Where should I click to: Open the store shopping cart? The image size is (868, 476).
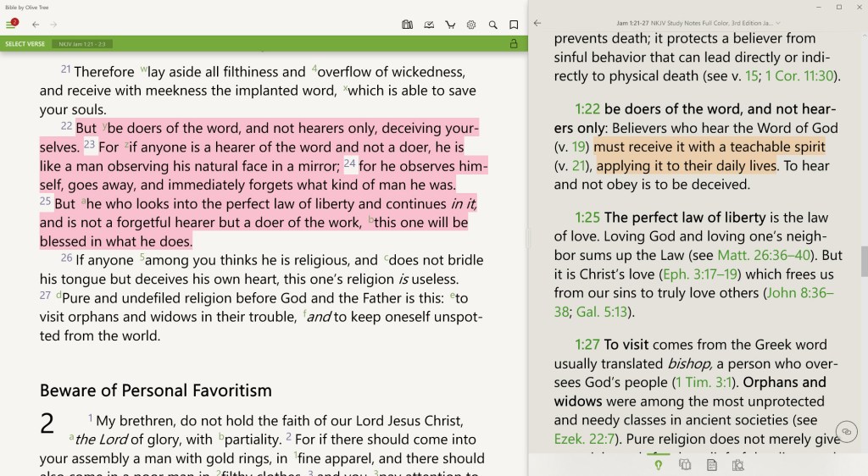450,25
